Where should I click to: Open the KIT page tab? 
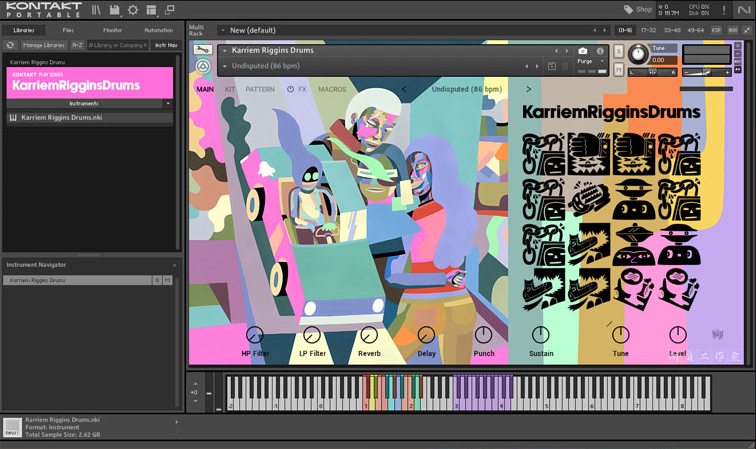(230, 89)
